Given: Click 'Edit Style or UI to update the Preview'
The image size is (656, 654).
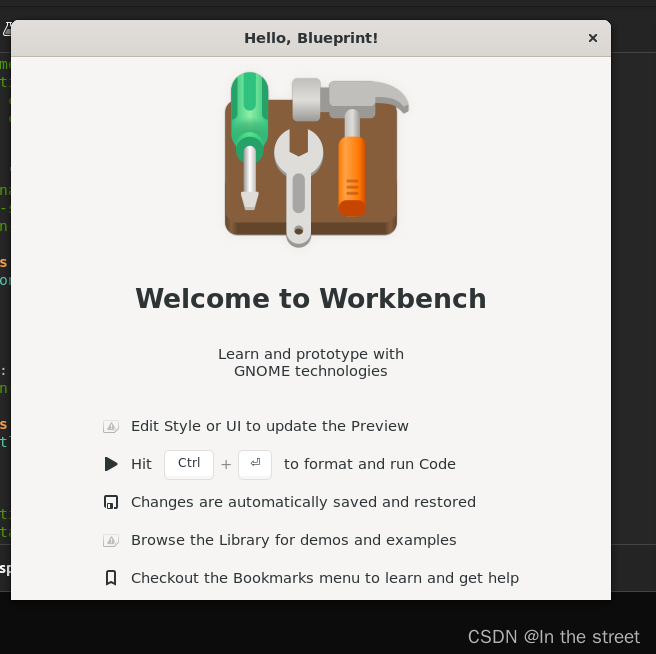Looking at the screenshot, I should pyautogui.click(x=270, y=426).
